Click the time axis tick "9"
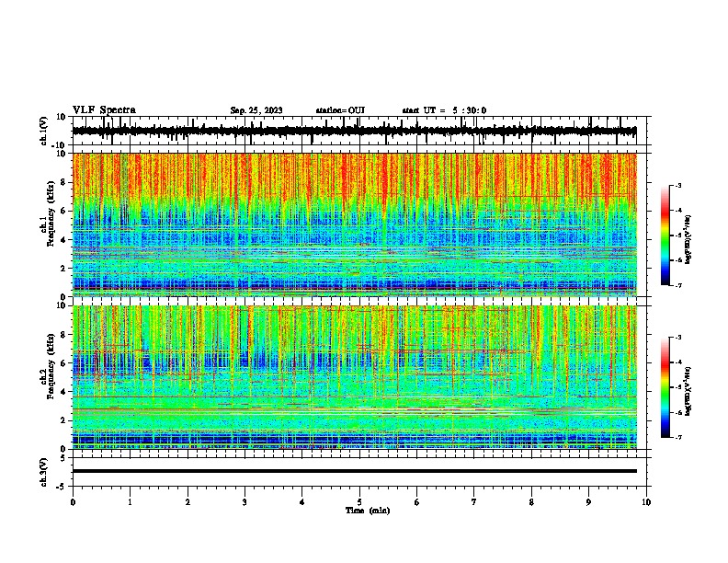This screenshot has width=728, height=563. tap(588, 502)
